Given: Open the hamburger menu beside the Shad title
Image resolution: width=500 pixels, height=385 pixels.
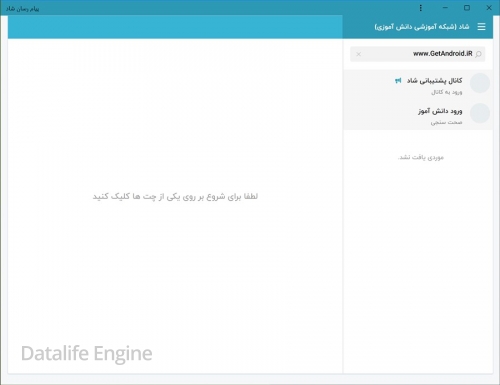Looking at the screenshot, I should tap(481, 27).
